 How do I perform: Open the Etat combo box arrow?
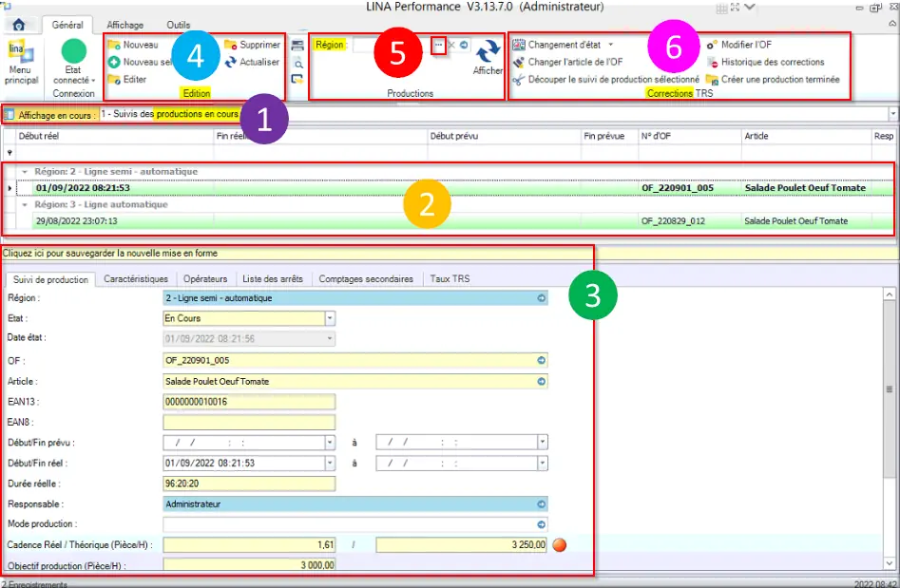(330, 318)
